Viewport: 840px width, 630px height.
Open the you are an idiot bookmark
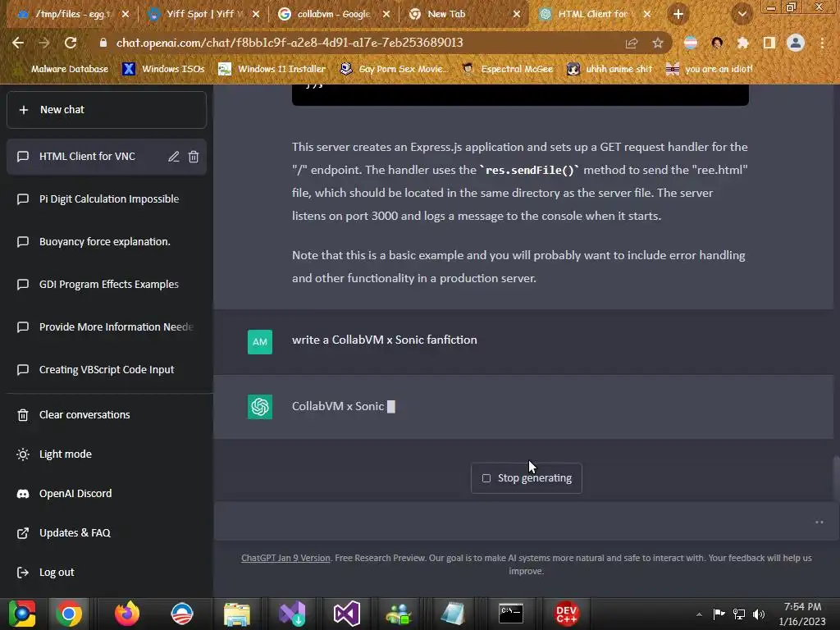[x=710, y=69]
